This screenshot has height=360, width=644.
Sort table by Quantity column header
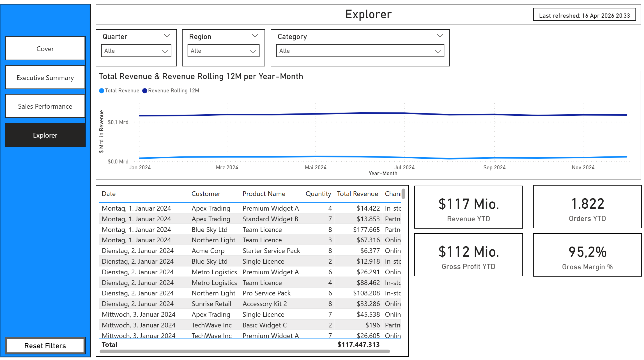[318, 194]
